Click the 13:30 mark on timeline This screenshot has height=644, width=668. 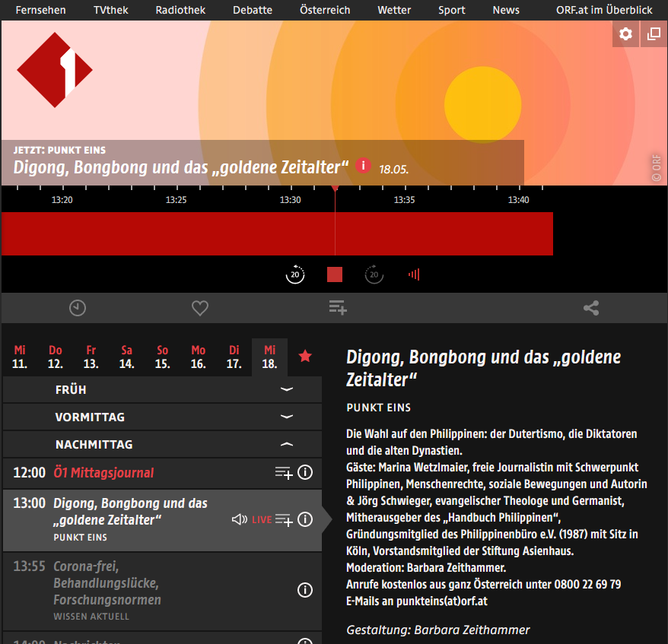click(x=290, y=200)
